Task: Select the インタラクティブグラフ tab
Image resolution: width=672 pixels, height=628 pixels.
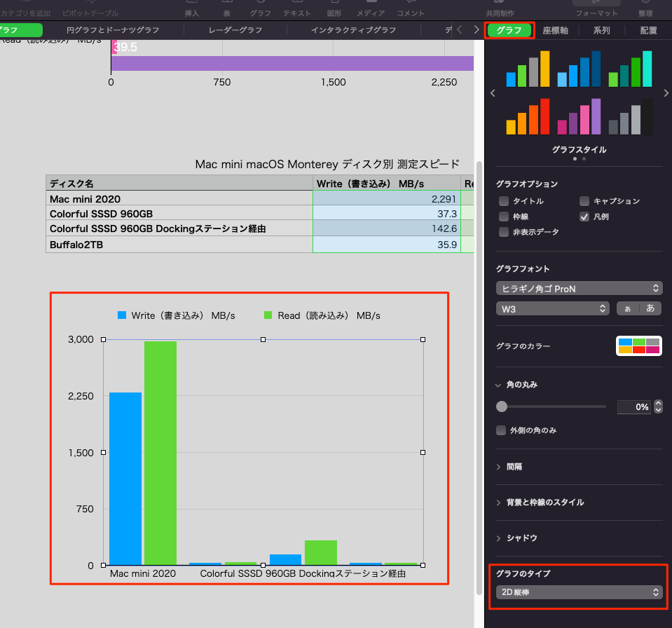Action: [x=354, y=30]
